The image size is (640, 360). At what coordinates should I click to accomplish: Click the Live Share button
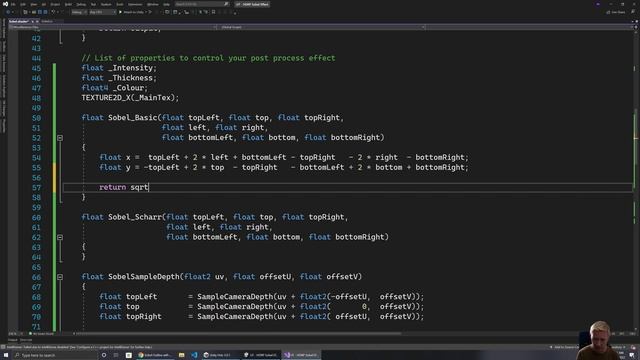616,12
